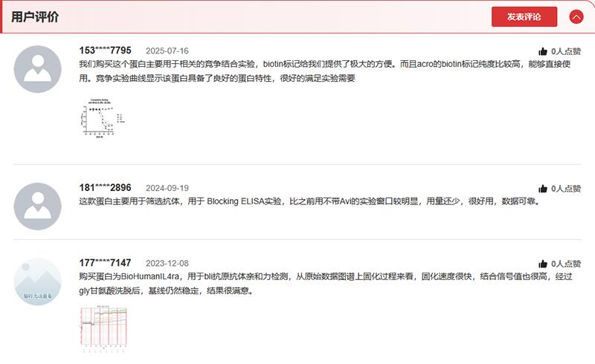Select username 177****7147
Image resolution: width=595 pixels, height=364 pixels.
(x=105, y=263)
